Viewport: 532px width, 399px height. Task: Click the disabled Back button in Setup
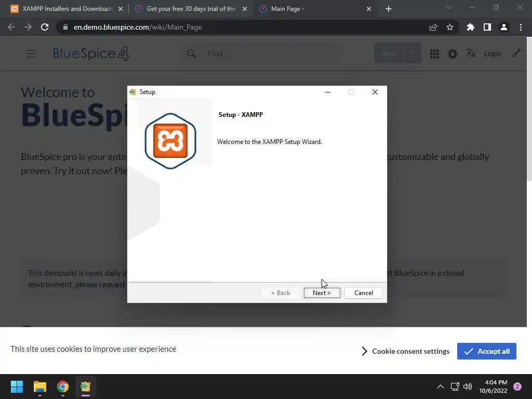281,293
